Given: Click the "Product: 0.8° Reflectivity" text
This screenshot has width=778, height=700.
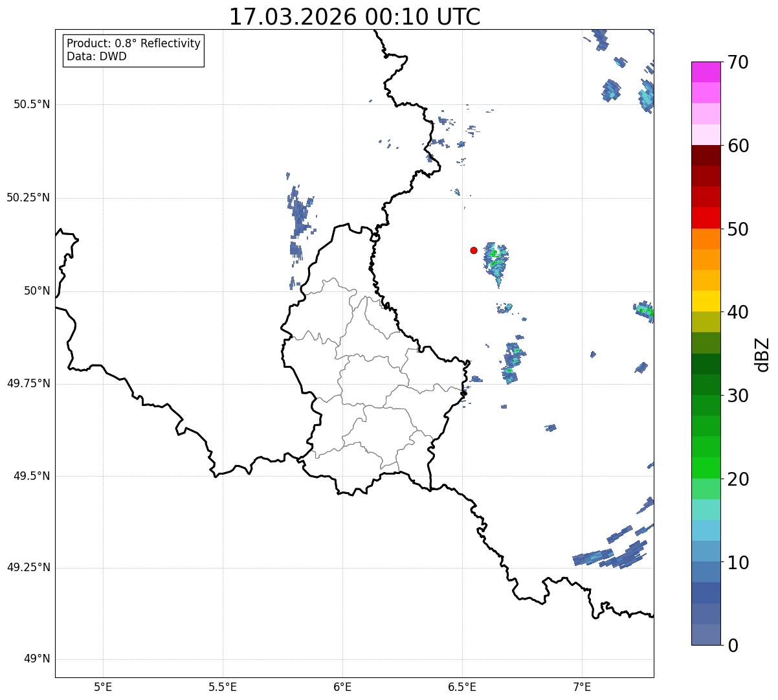Looking at the screenshot, I should click(134, 43).
